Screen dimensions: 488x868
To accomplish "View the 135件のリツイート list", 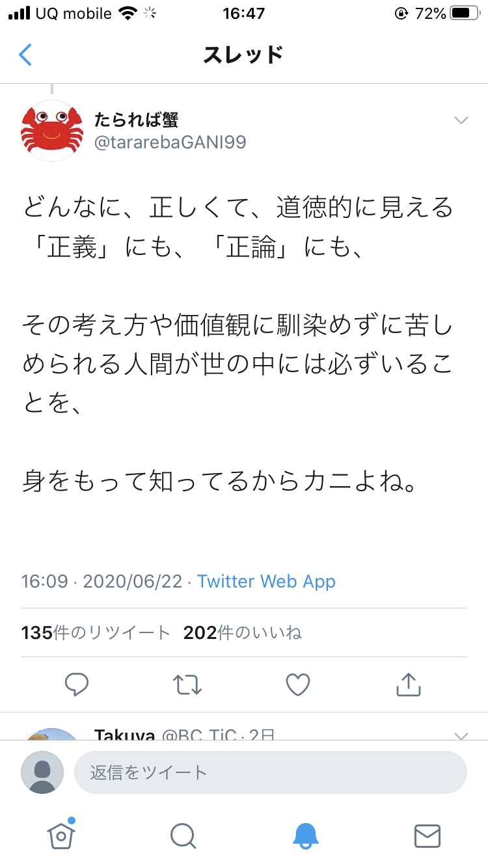I will click(96, 632).
